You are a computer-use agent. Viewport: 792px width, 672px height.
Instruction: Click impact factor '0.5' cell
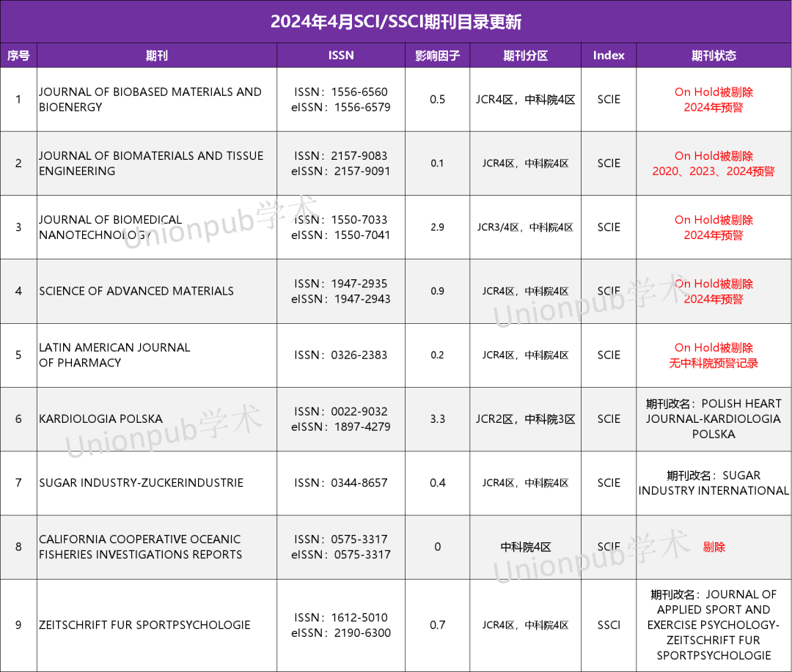pyautogui.click(x=437, y=100)
